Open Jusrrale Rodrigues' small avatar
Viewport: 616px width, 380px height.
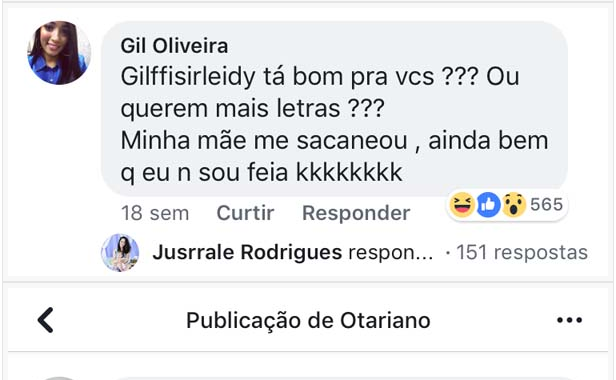pyautogui.click(x=120, y=253)
